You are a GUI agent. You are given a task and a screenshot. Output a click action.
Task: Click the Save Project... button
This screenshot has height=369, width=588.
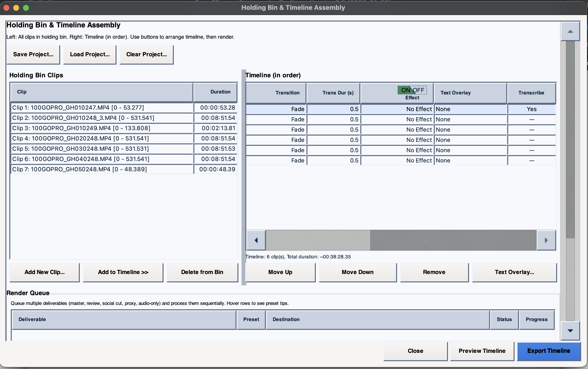tap(33, 54)
